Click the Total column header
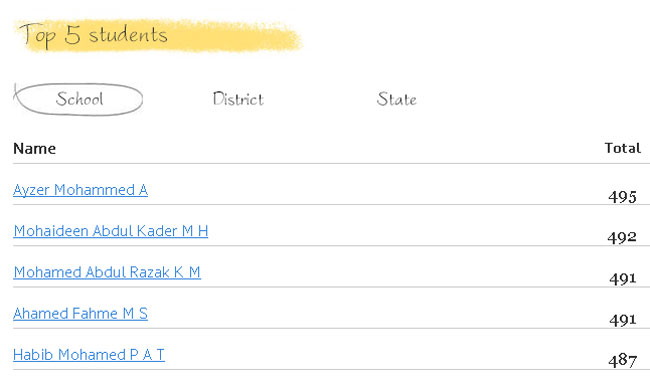650x382 pixels. pos(623,148)
